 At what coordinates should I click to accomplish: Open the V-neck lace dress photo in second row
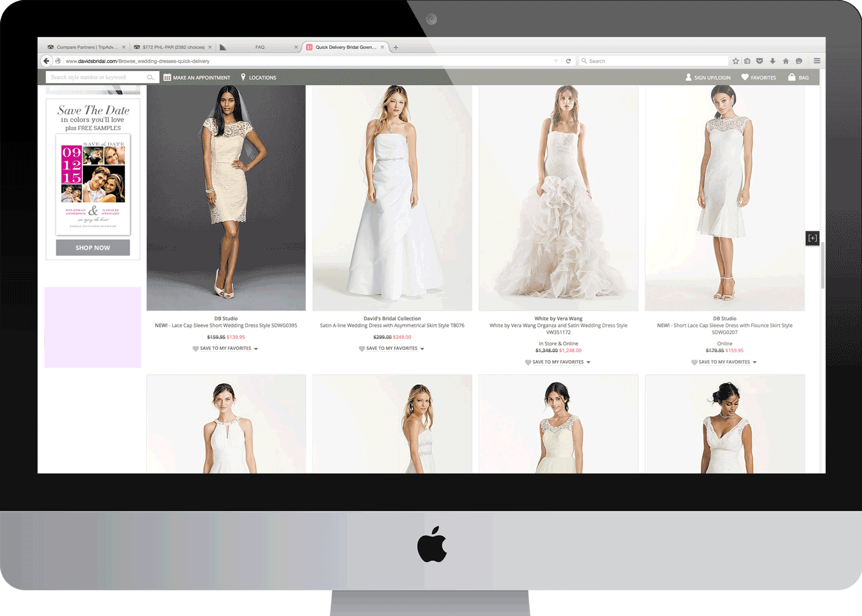(725, 424)
